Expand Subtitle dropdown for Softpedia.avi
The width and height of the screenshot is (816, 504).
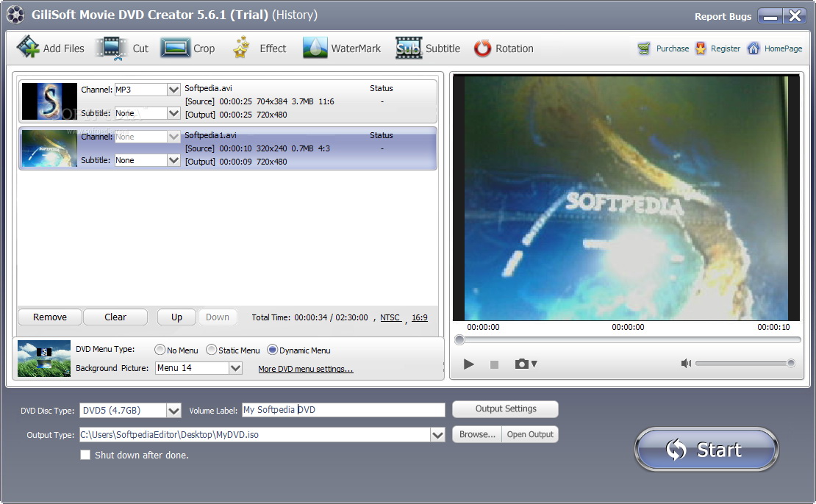pos(173,113)
